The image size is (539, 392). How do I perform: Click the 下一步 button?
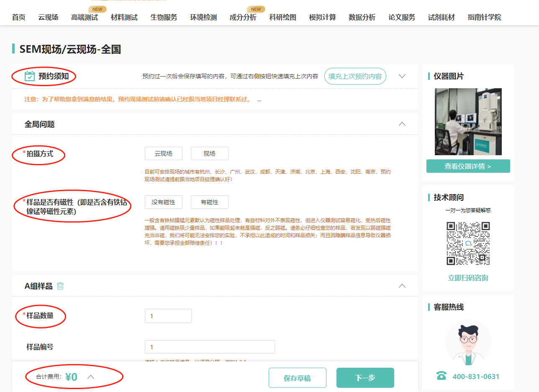click(x=365, y=377)
